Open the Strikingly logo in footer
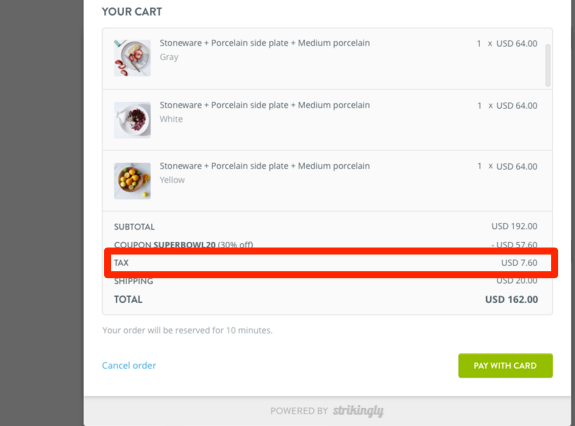The height and width of the screenshot is (426, 575). pos(358,411)
